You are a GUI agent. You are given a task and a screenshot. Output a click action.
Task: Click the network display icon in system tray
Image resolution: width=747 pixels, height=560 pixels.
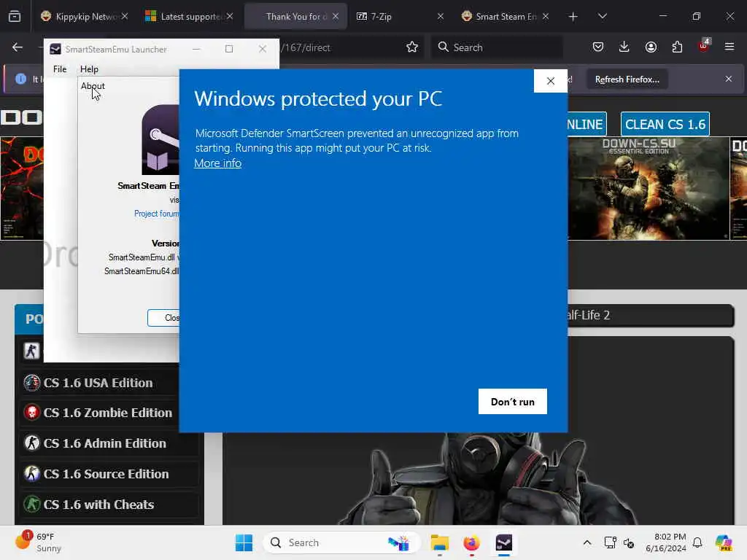[x=611, y=542]
